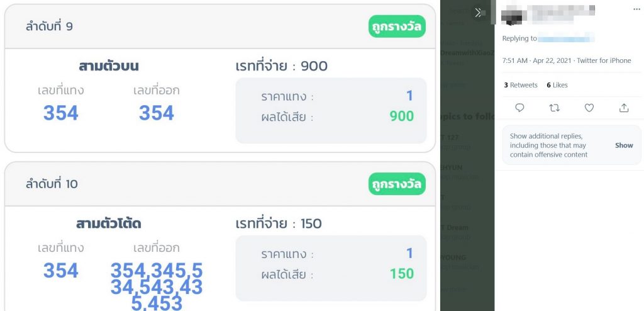Click the reply speech bubble icon

point(519,108)
